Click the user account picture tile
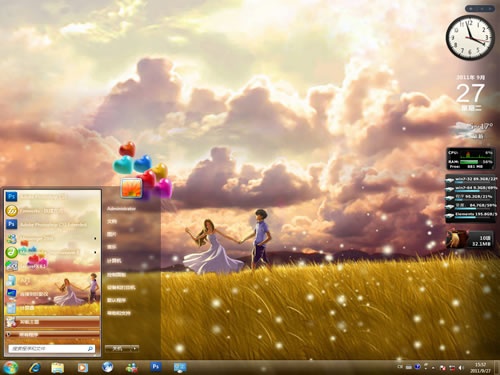500x375 pixels. 131,188
